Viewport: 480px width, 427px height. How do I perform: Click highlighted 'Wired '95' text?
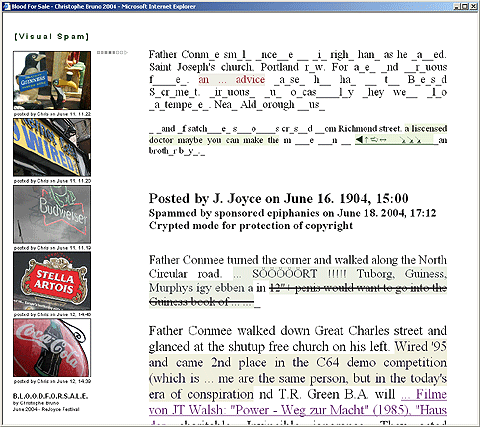click(421, 346)
